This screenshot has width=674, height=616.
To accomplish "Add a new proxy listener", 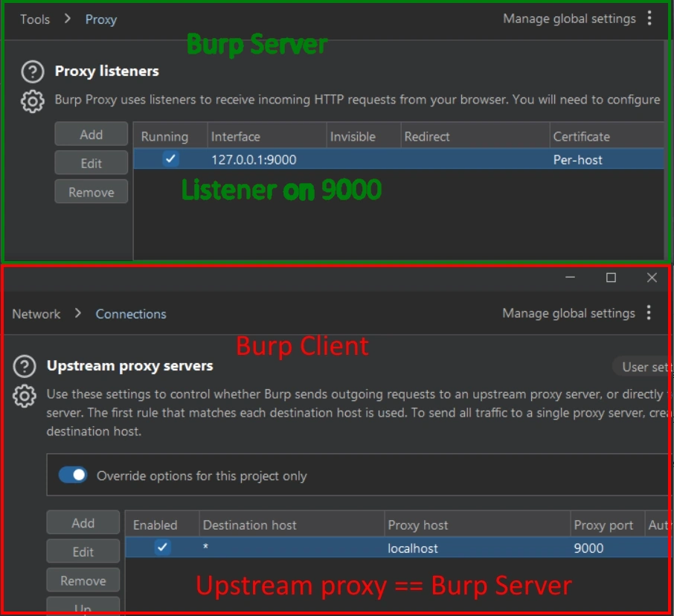I will (91, 134).
